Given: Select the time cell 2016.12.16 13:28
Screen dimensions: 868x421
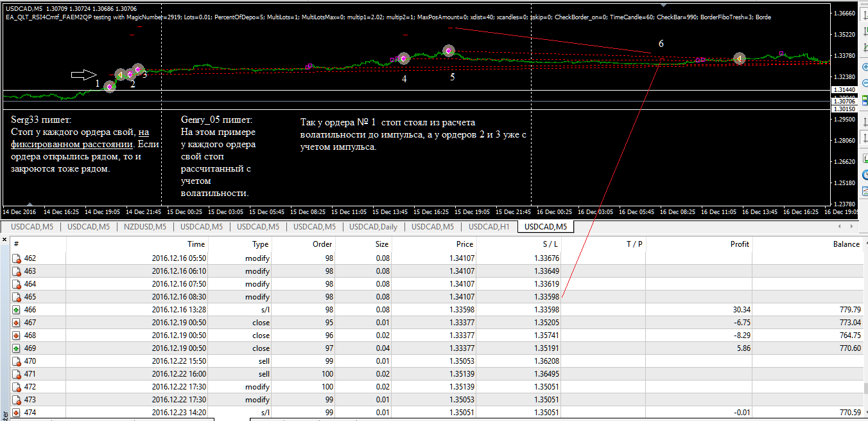Looking at the screenshot, I should [x=178, y=310].
